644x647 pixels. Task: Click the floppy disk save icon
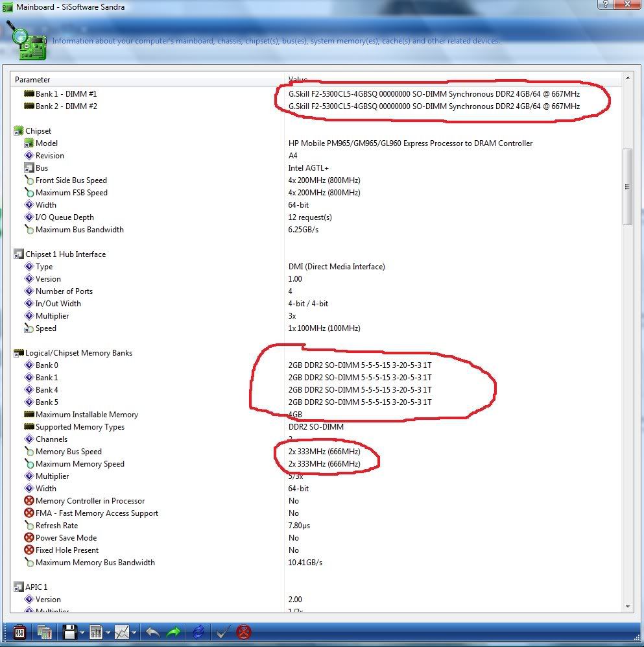[69, 632]
